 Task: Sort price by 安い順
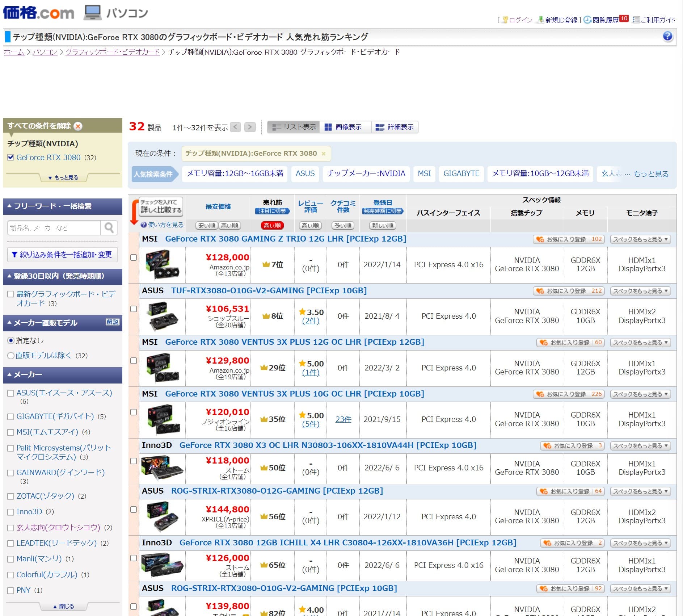tap(206, 226)
